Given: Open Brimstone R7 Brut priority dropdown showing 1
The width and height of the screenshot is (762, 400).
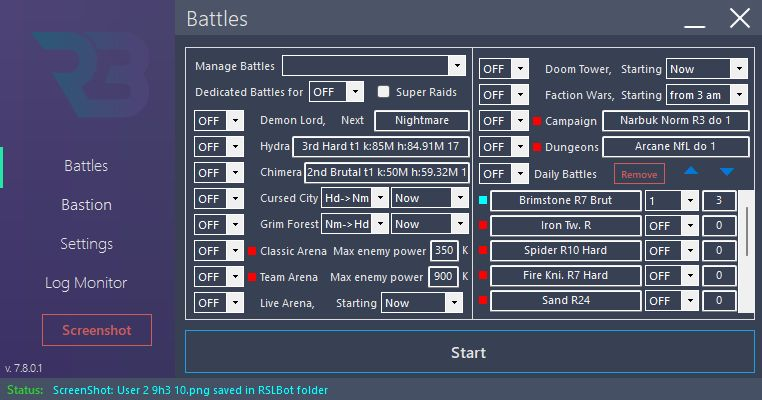Looking at the screenshot, I should [672, 200].
